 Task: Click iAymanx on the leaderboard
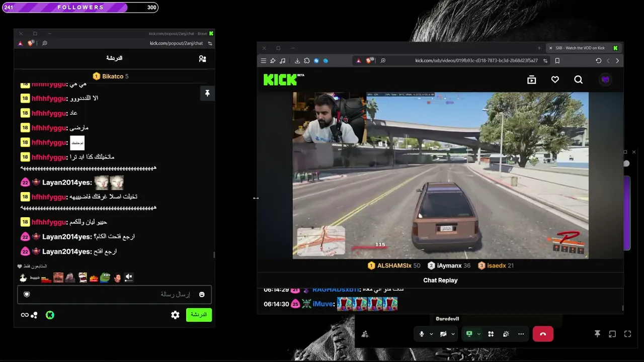point(449,265)
